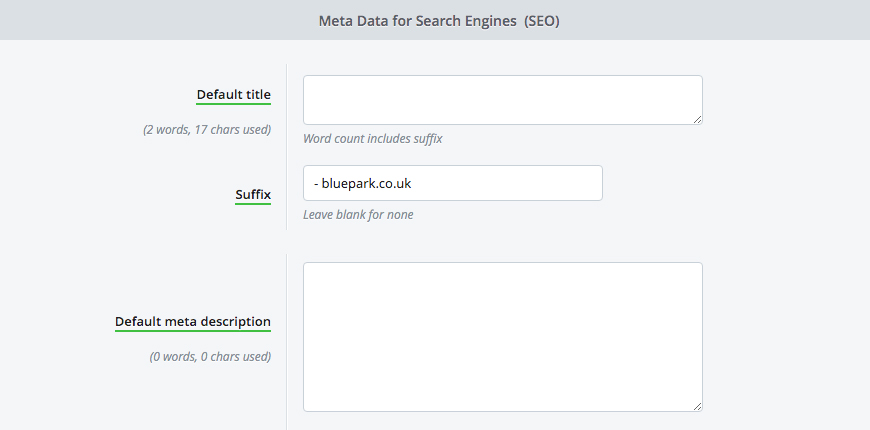
Task: Click inside the Default title text area
Action: click(503, 100)
